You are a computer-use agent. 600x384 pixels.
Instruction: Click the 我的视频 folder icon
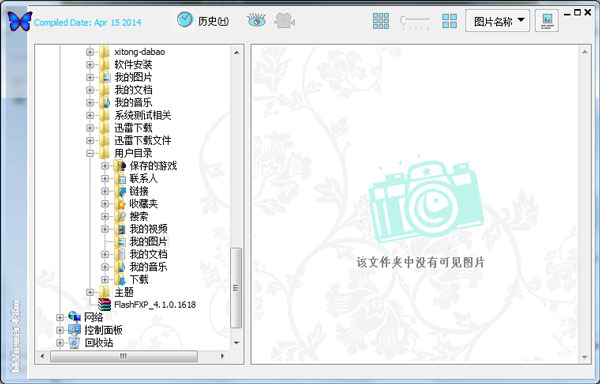click(120, 229)
